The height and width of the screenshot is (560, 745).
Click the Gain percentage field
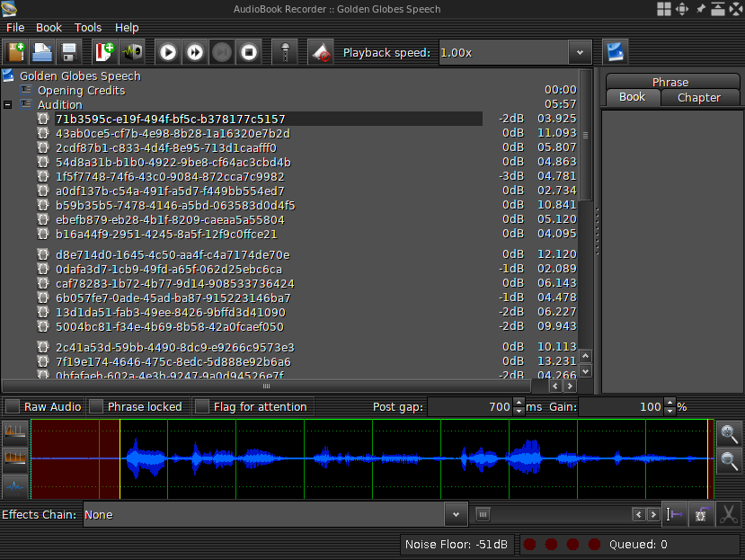click(x=622, y=407)
